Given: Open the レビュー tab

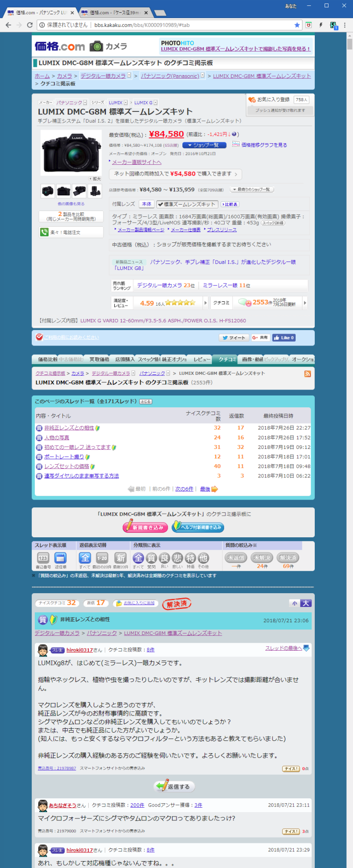Looking at the screenshot, I should [x=199, y=359].
